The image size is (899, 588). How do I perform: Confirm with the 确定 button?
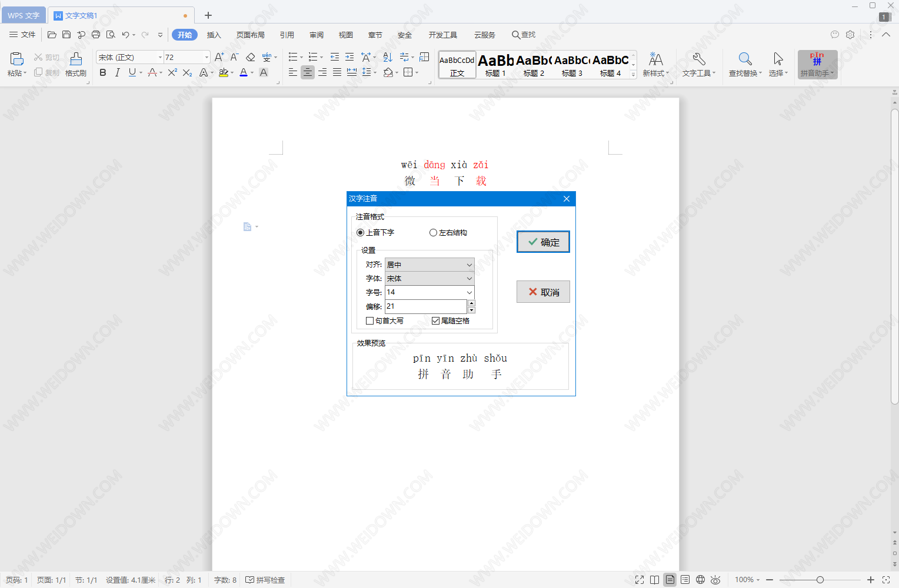(543, 242)
